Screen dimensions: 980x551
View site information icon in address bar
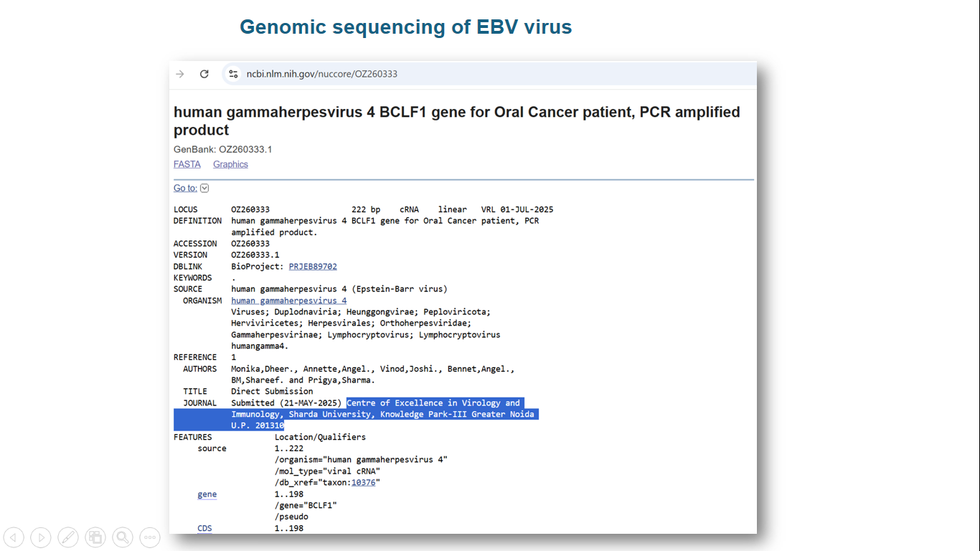point(232,74)
